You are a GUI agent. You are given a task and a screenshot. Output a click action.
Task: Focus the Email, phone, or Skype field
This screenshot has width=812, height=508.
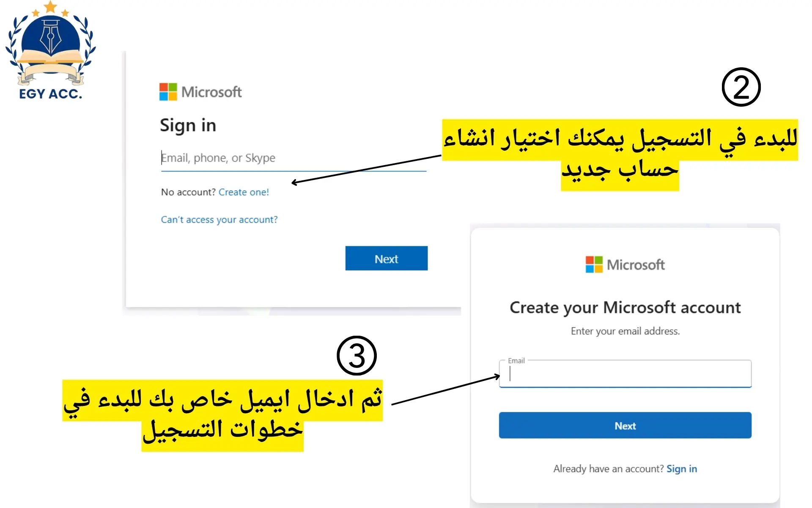point(294,158)
